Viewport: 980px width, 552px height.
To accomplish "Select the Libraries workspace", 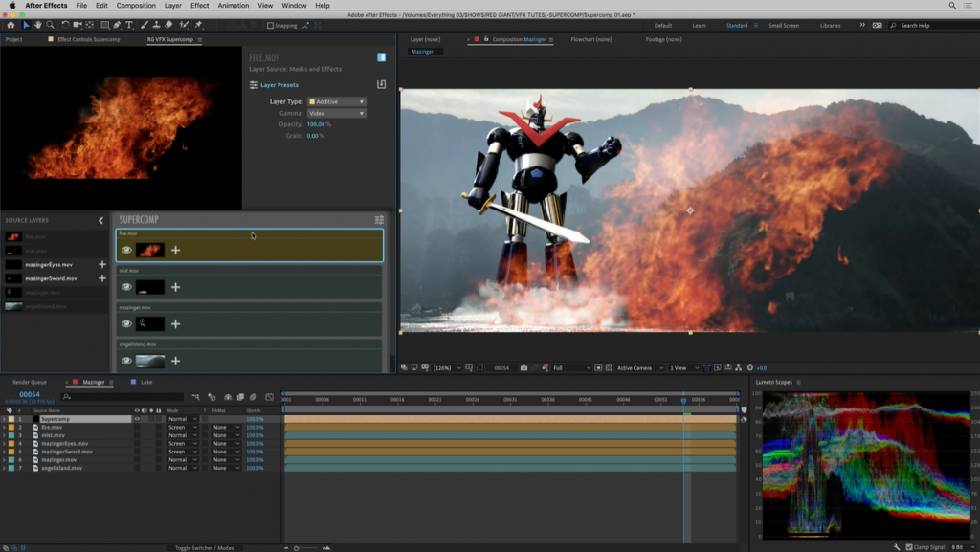I will 830,26.
